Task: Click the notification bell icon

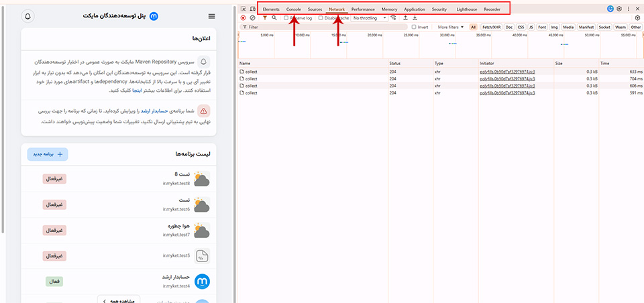Action: click(x=28, y=16)
